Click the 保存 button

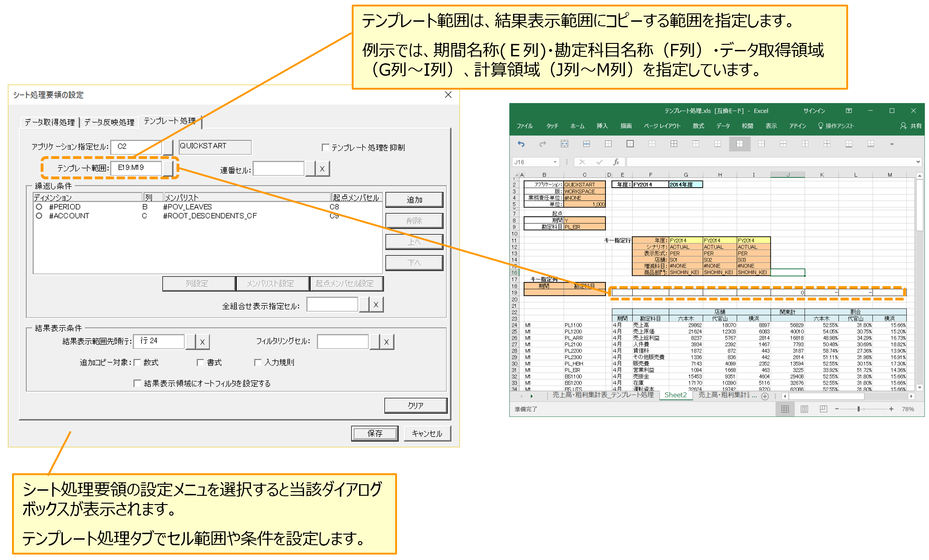[375, 434]
